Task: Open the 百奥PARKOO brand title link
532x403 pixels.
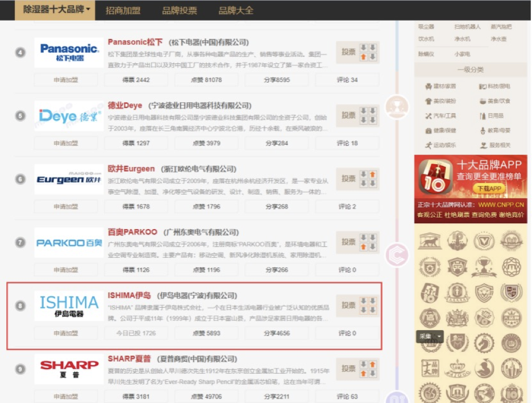Action: (x=132, y=232)
